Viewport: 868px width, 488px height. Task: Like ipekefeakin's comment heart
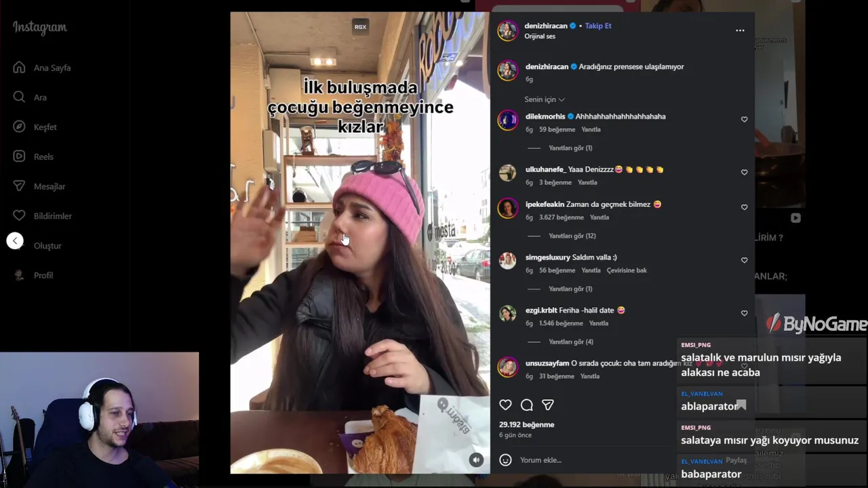click(744, 207)
